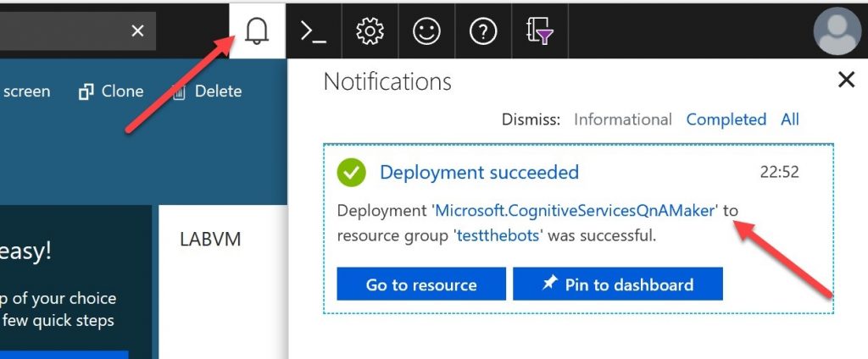Open the Microsoft.CognitiveServicesQnAMaker deployment link
Screen dimensions: 868x359
click(575, 211)
